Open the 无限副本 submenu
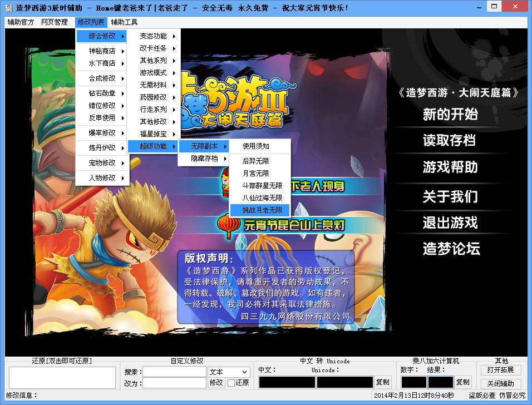This screenshot has height=405, width=532. [204, 146]
